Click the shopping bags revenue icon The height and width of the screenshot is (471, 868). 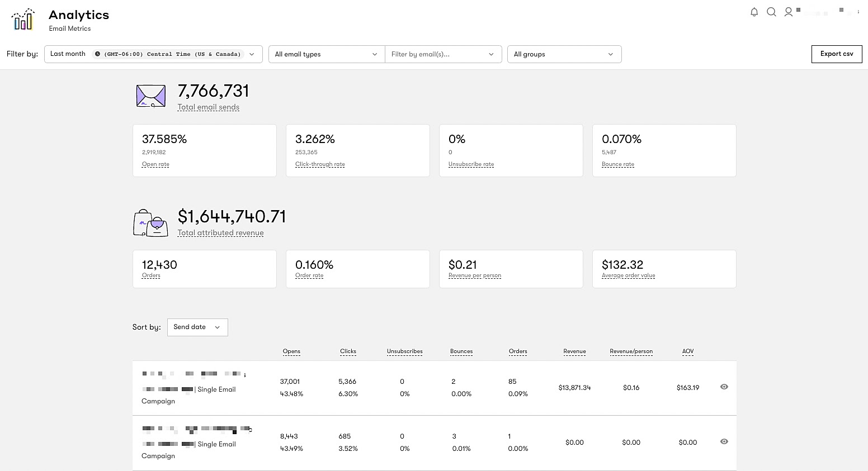pos(150,222)
